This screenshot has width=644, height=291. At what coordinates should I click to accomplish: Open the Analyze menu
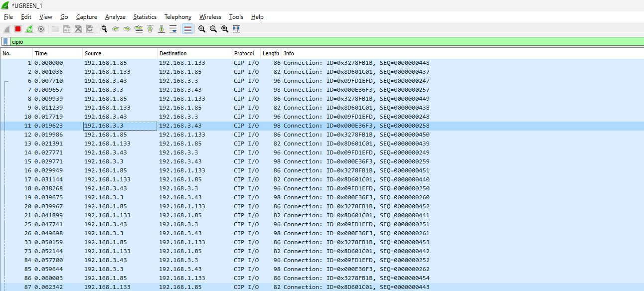point(115,17)
